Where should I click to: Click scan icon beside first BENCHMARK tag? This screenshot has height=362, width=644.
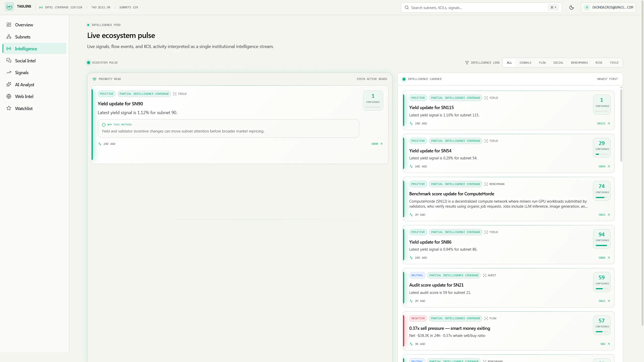486,184
